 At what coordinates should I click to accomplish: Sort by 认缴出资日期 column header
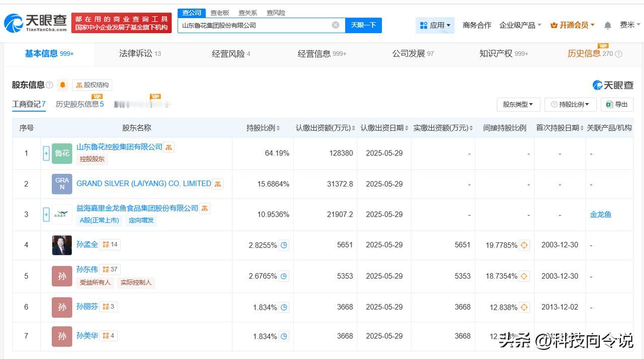[384, 128]
